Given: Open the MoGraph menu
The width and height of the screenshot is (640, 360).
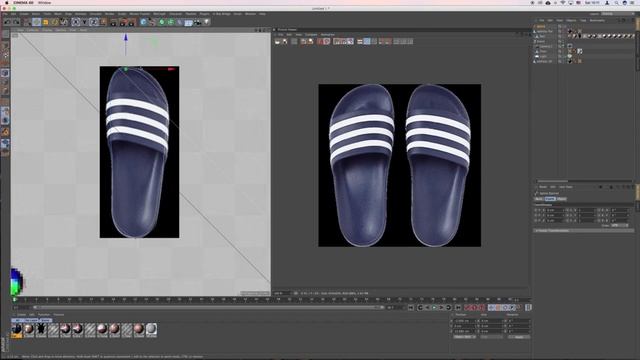Looking at the screenshot, I should point(159,14).
